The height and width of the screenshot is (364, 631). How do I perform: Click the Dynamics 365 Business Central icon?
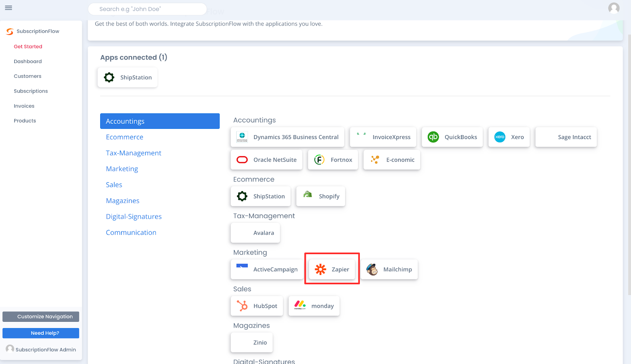click(x=242, y=137)
